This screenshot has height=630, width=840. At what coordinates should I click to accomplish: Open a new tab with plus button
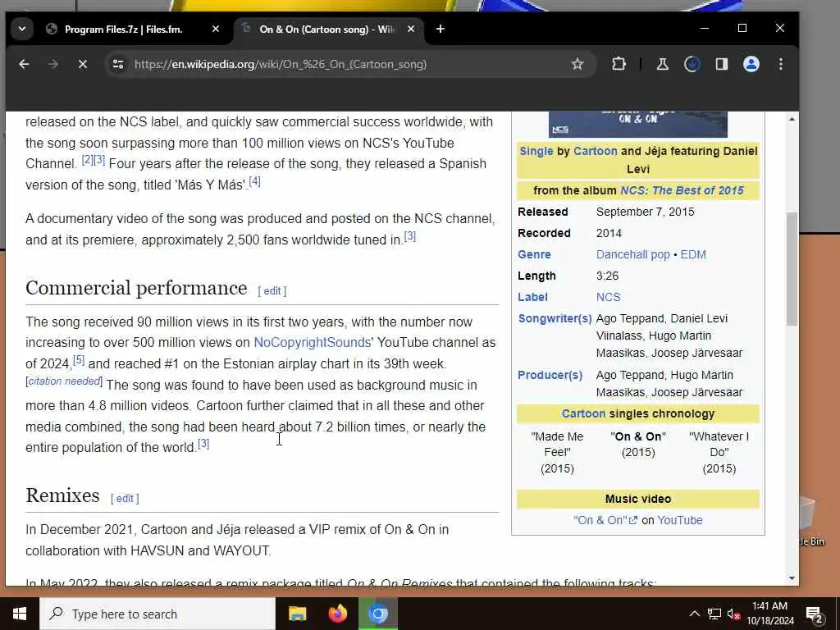click(441, 29)
